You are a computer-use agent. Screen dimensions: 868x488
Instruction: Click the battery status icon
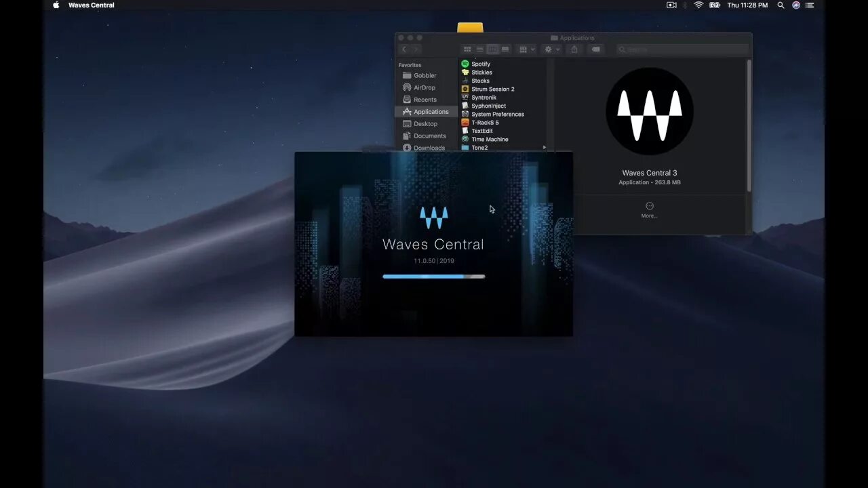[715, 5]
